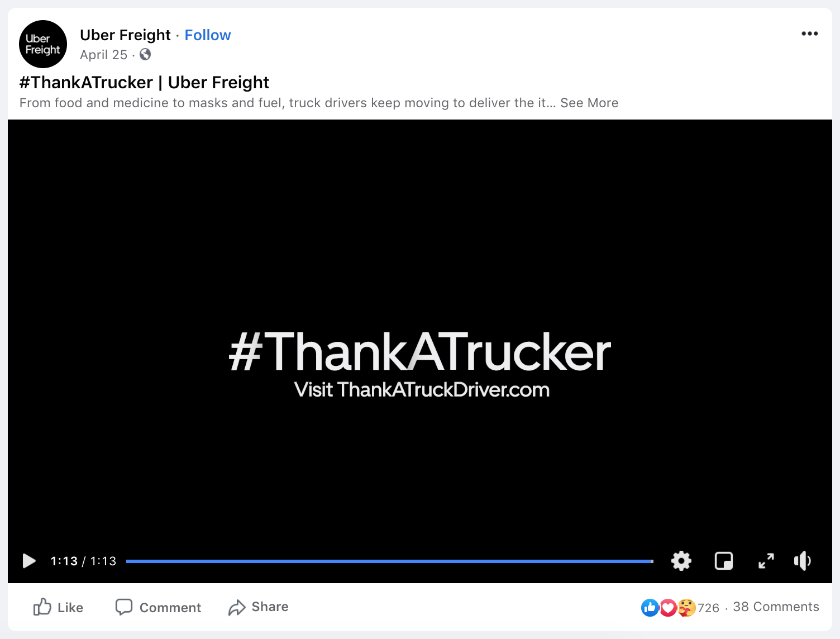Open the Comment box for this post

tap(158, 607)
